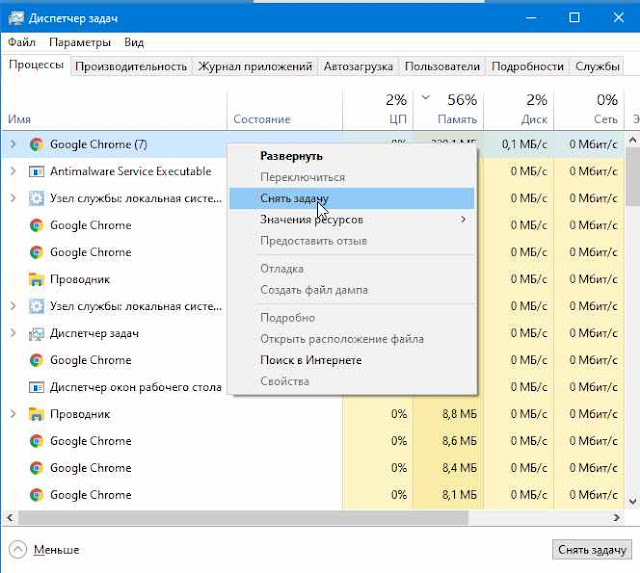Open the Значения ресурсов submenu arrow
The image size is (640, 573).
(463, 220)
